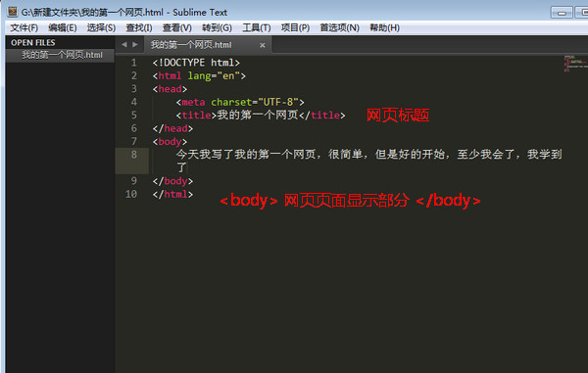Select the 我的第一个网页.html editor tab
Image resolution: width=588 pixels, height=373 pixels.
[208, 45]
